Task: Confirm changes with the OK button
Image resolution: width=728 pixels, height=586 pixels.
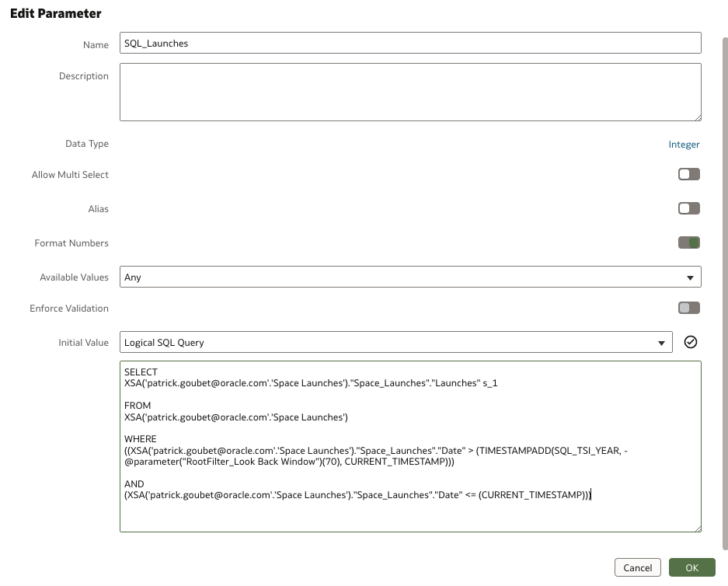Action: coord(691,567)
